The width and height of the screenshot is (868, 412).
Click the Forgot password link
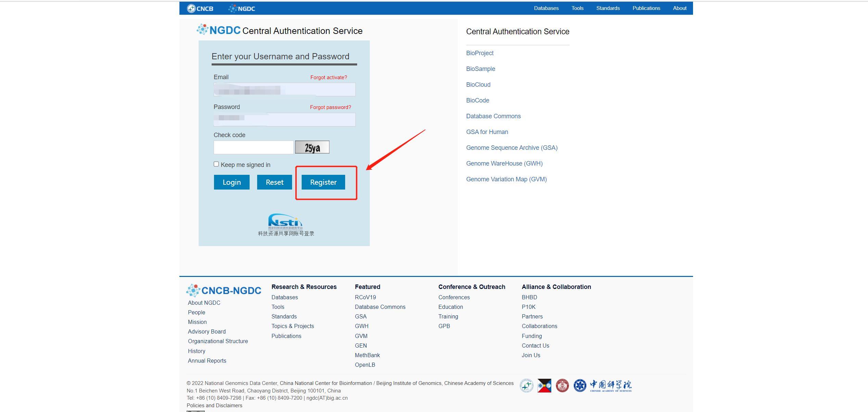pos(330,107)
